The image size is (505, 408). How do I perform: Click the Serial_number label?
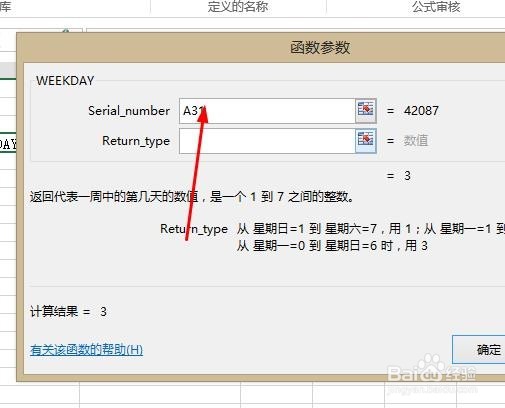point(129,111)
